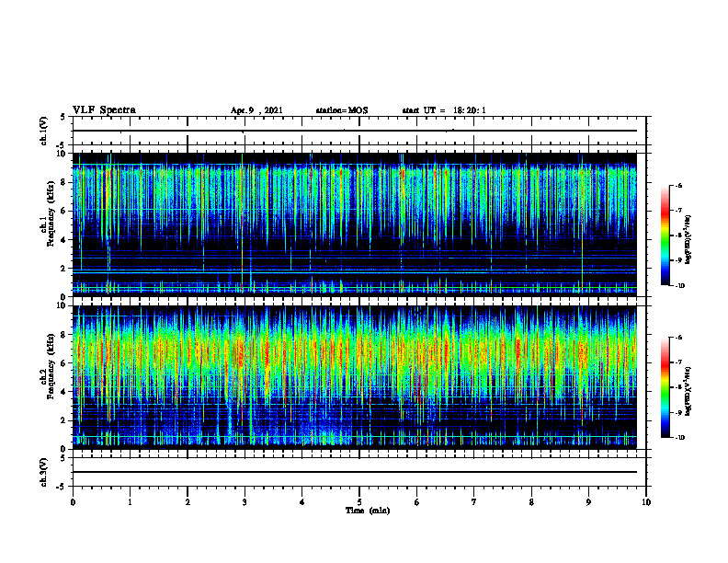Click time axis tick label "3"
Screen dimensions: 728x563
coord(245,502)
